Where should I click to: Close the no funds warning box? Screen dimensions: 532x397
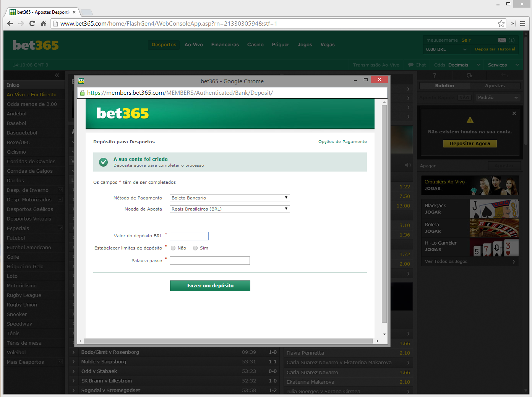(514, 113)
